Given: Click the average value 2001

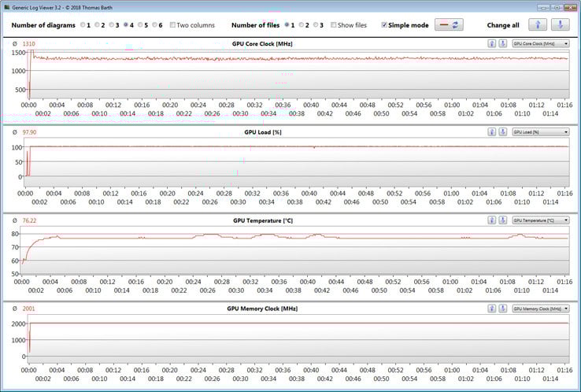Looking at the screenshot, I should click(x=28, y=309).
